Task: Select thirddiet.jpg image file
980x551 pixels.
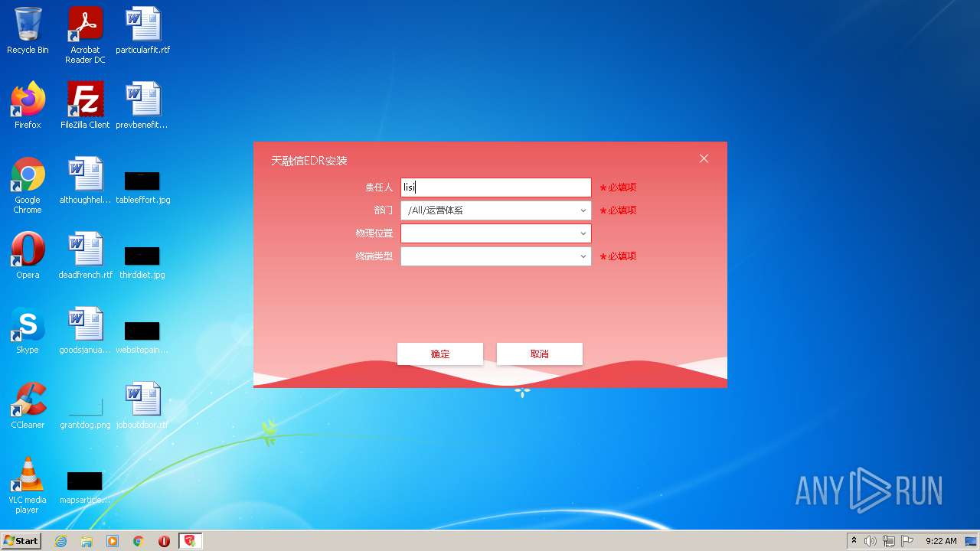Action: 142,262
